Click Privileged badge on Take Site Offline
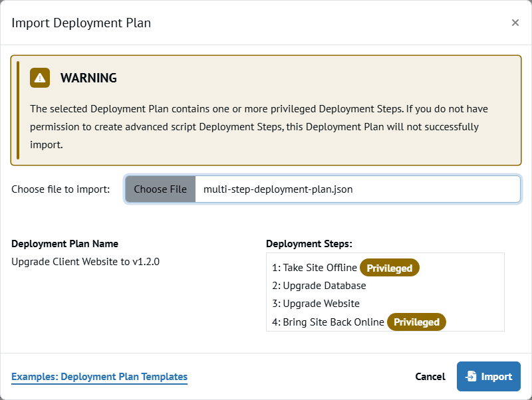Viewport: 532px width, 400px height. 390,268
